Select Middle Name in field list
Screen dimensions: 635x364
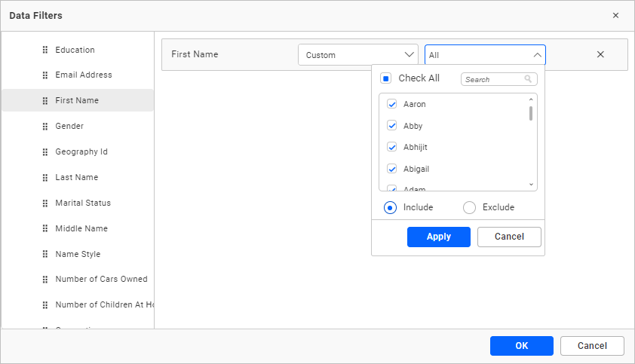click(81, 228)
